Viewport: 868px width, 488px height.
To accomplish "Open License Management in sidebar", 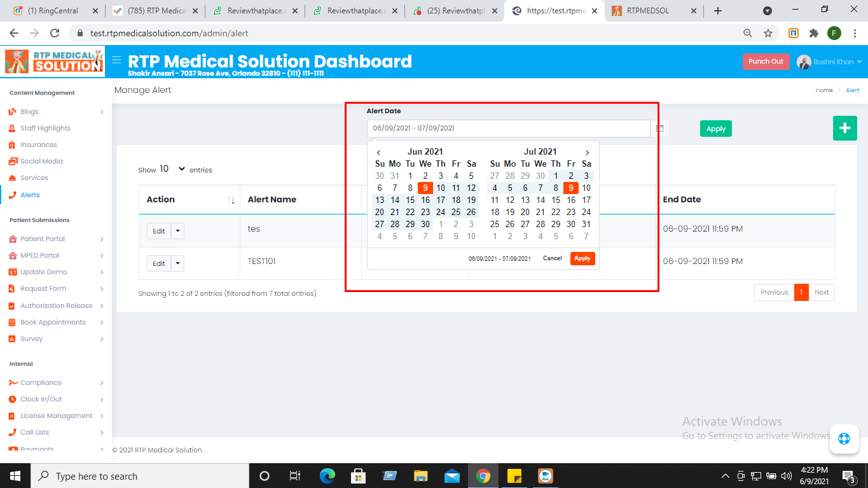I will click(56, 415).
